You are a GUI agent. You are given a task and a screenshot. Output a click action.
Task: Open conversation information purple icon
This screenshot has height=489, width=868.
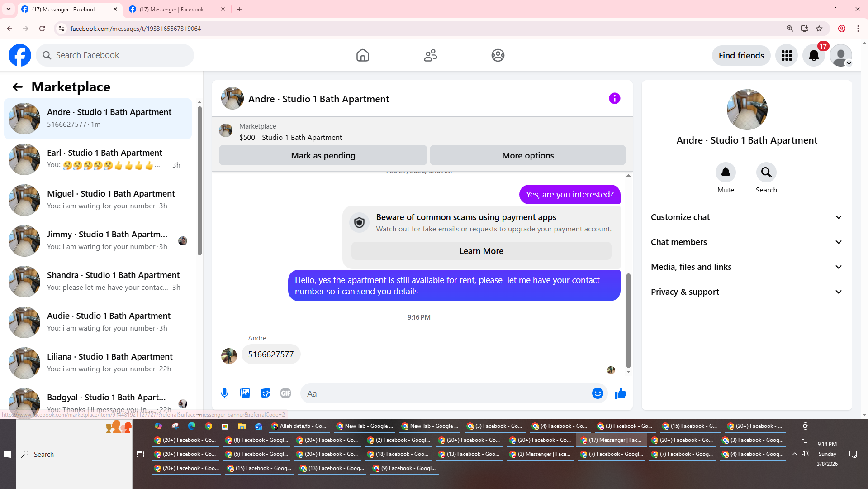tap(614, 98)
